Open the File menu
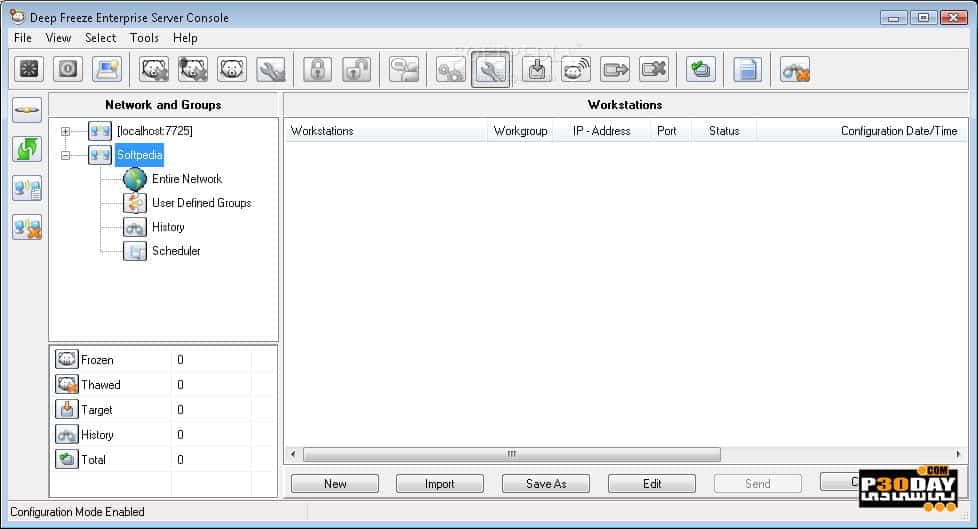 click(x=22, y=38)
